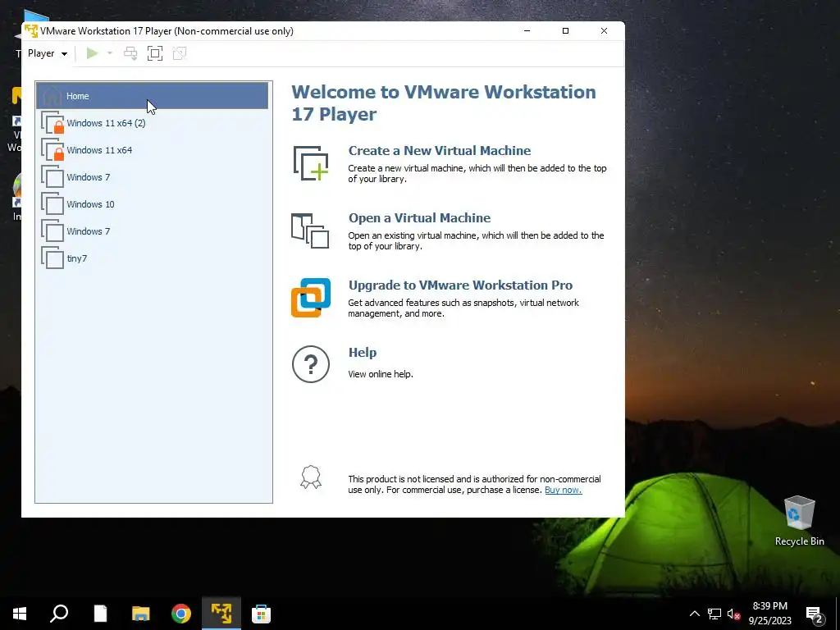Click the blank document taskbar icon

tap(100, 614)
